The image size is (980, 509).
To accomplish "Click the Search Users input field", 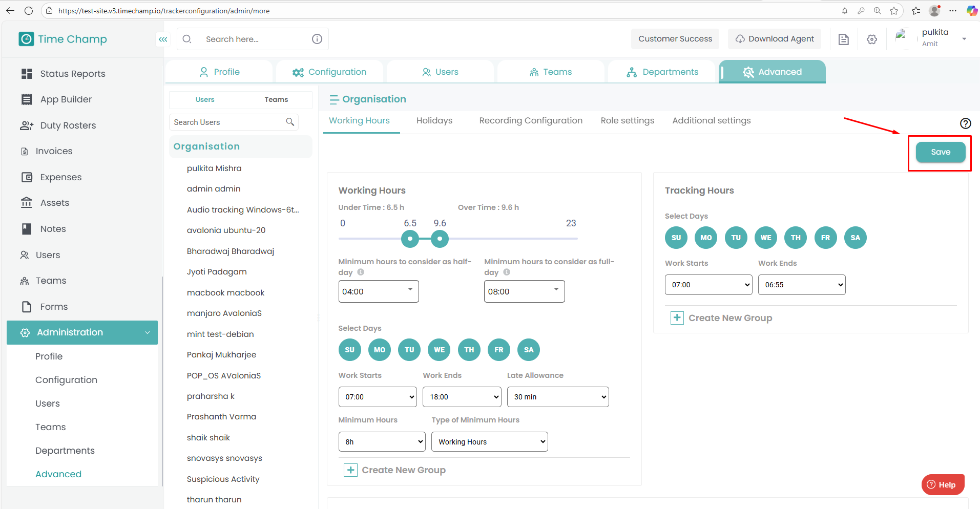I will [227, 122].
